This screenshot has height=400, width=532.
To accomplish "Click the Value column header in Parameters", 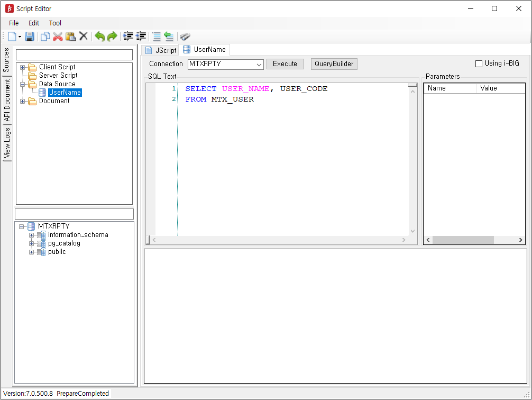I will click(501, 88).
